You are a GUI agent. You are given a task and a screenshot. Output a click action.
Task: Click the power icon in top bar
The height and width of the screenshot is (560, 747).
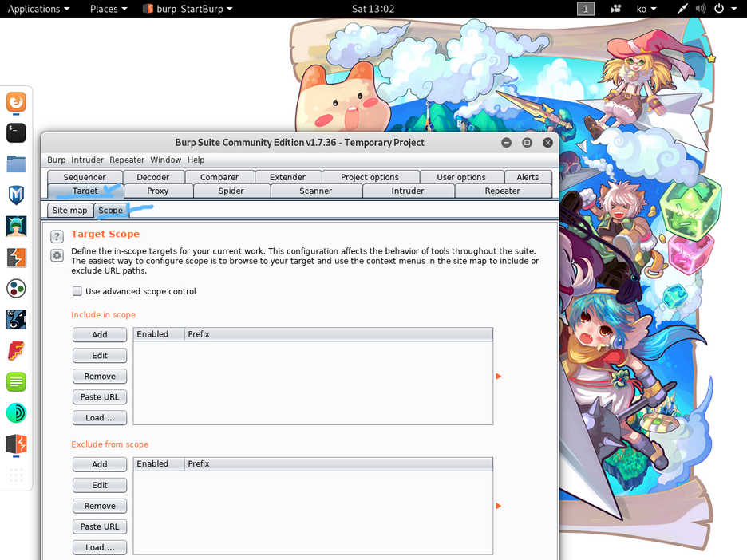(x=719, y=9)
